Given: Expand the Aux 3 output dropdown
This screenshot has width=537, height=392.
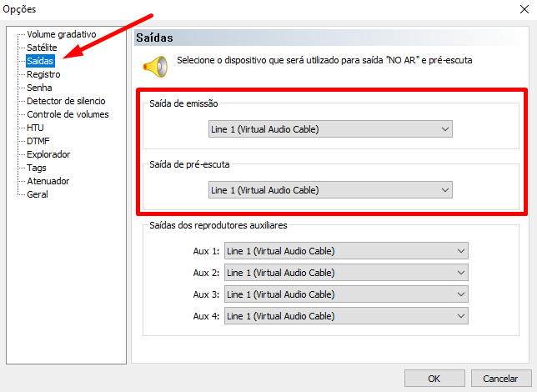Looking at the screenshot, I should (x=346, y=294).
